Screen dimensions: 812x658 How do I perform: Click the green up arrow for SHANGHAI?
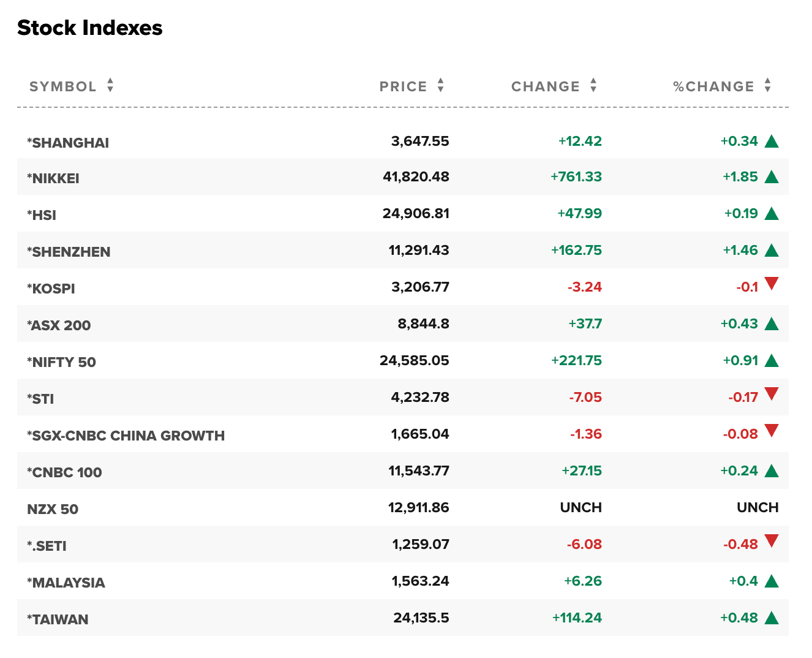click(772, 142)
